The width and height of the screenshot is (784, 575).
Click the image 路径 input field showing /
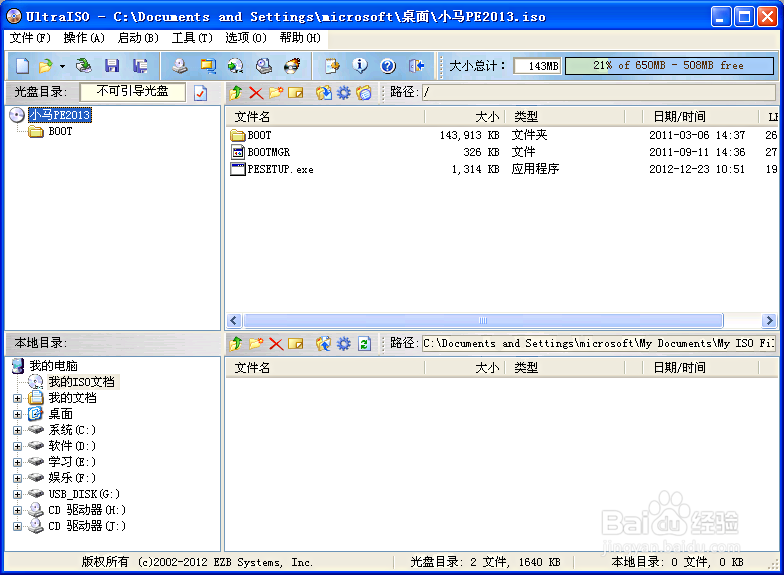point(598,92)
